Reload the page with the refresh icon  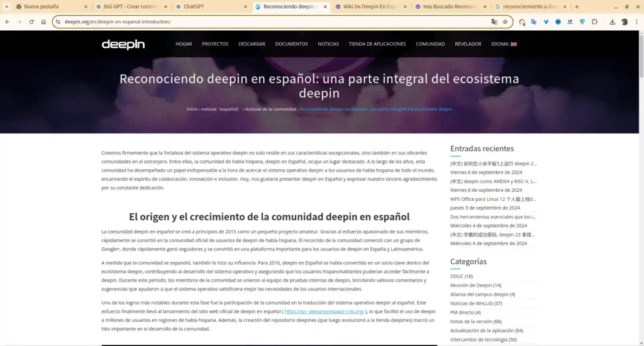click(31, 22)
